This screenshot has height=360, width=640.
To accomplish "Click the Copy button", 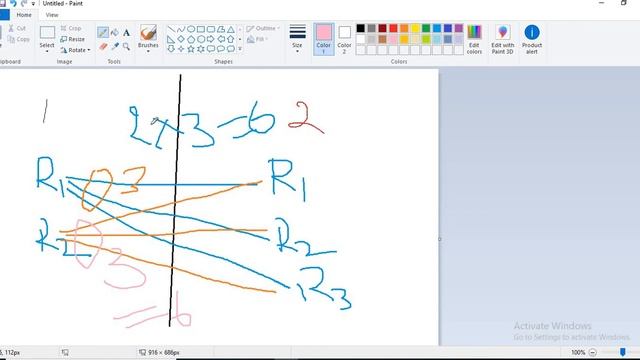I will click(x=18, y=39).
